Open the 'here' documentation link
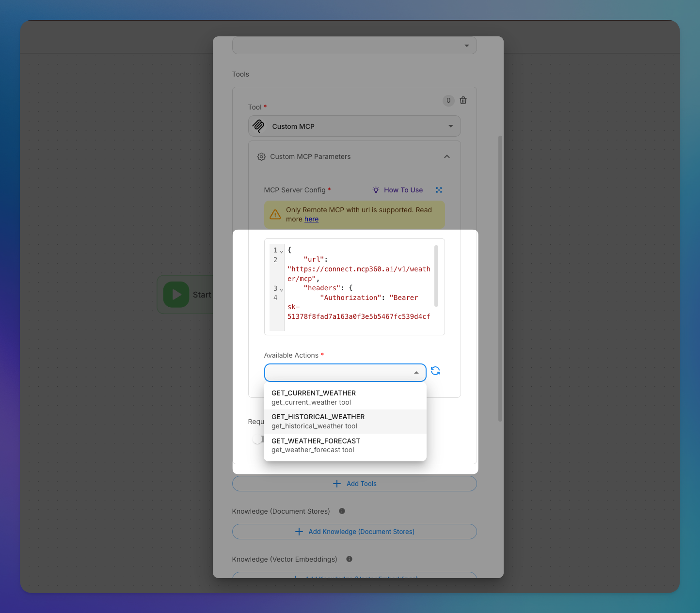700x613 pixels. click(311, 219)
